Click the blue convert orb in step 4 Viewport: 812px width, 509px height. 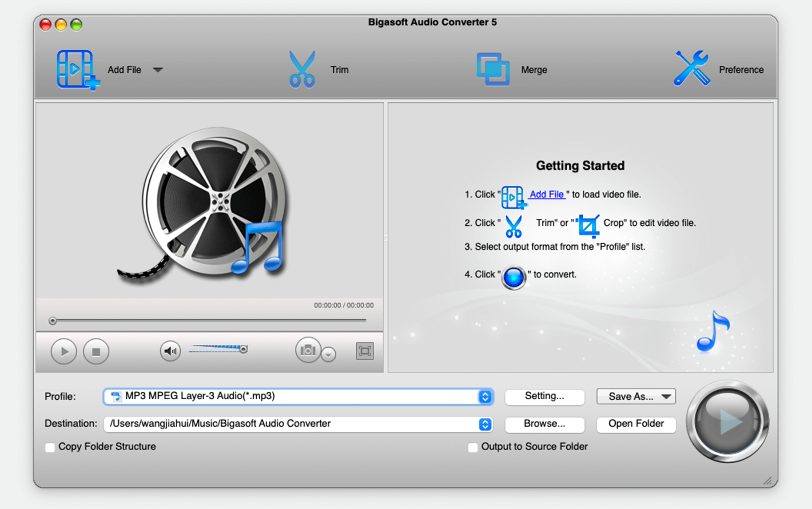point(514,278)
